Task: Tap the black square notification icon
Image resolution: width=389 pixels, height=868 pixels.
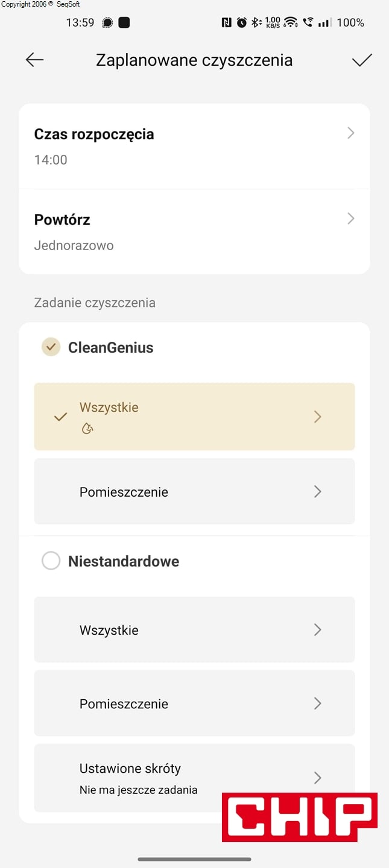Action: tap(124, 23)
